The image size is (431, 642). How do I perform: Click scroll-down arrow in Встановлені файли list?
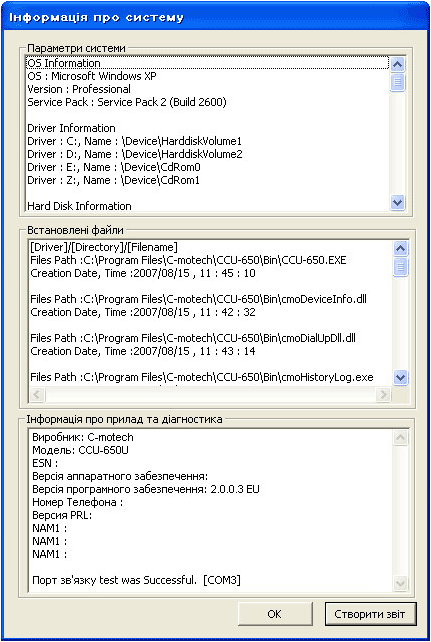400,377
